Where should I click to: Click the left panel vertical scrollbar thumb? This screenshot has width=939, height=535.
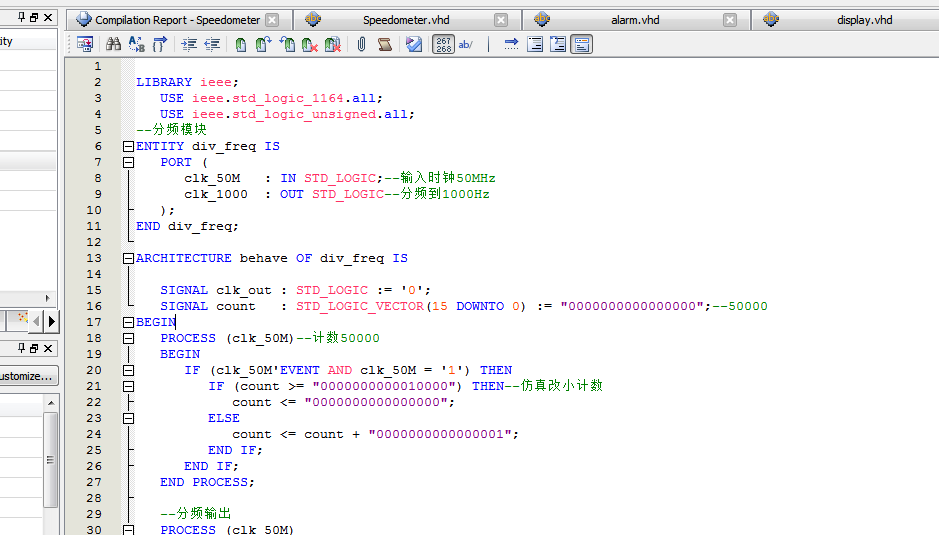pyautogui.click(x=51, y=460)
